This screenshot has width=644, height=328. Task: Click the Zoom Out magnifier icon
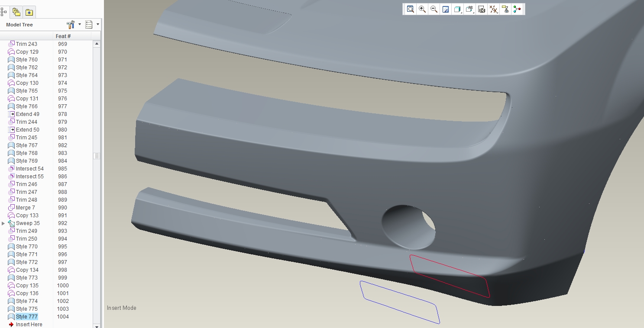(x=434, y=9)
